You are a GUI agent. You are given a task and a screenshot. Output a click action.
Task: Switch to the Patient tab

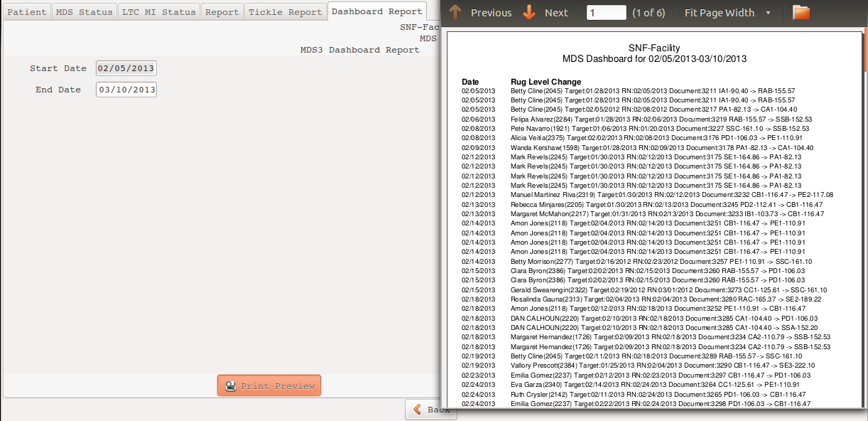[27, 12]
